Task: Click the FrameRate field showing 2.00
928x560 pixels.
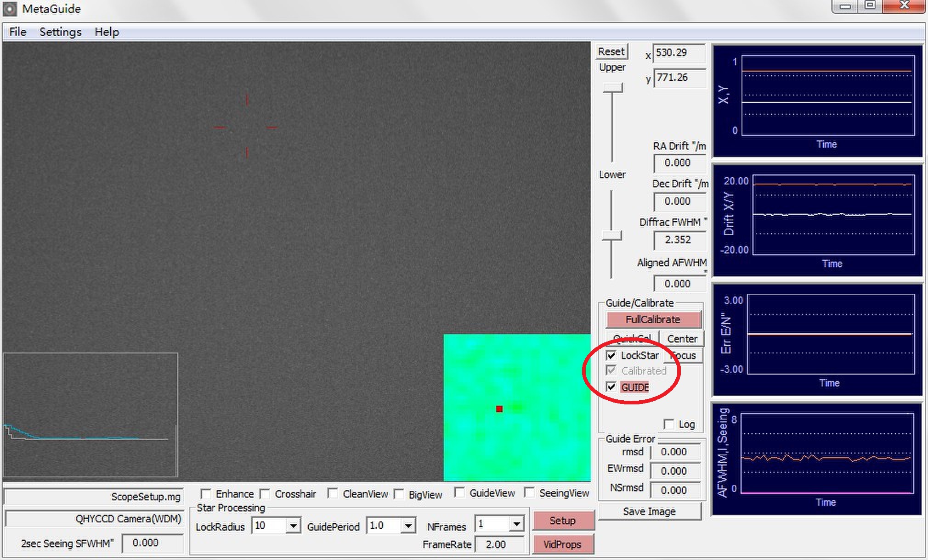Action: (x=499, y=544)
